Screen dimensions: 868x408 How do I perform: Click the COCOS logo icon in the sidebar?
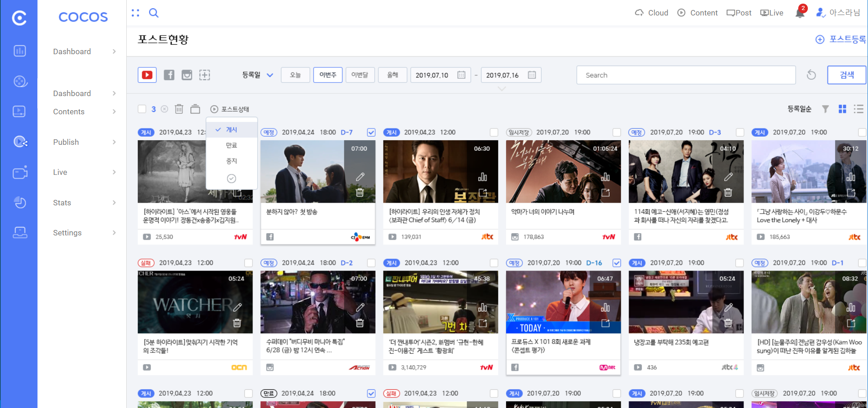pos(19,18)
